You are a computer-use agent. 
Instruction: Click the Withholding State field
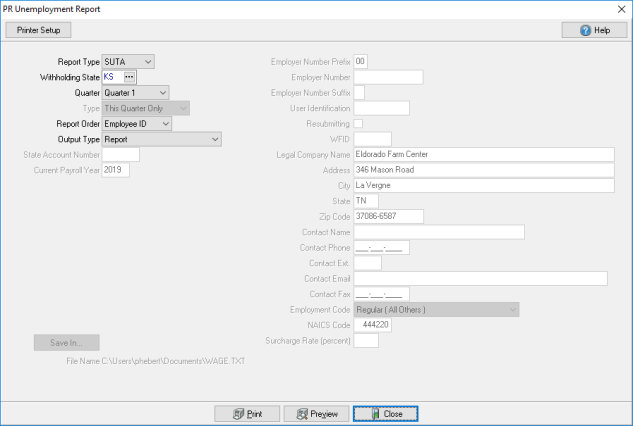point(111,77)
